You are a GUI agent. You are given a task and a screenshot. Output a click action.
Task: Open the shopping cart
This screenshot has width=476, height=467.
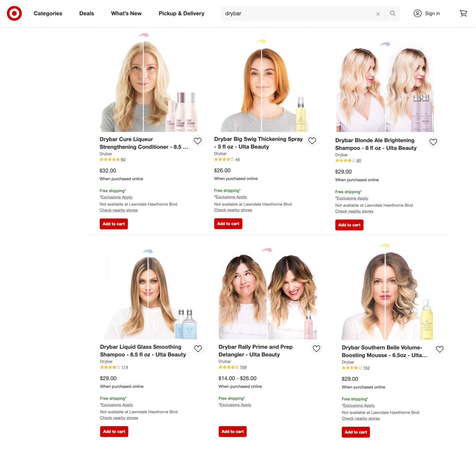click(463, 13)
